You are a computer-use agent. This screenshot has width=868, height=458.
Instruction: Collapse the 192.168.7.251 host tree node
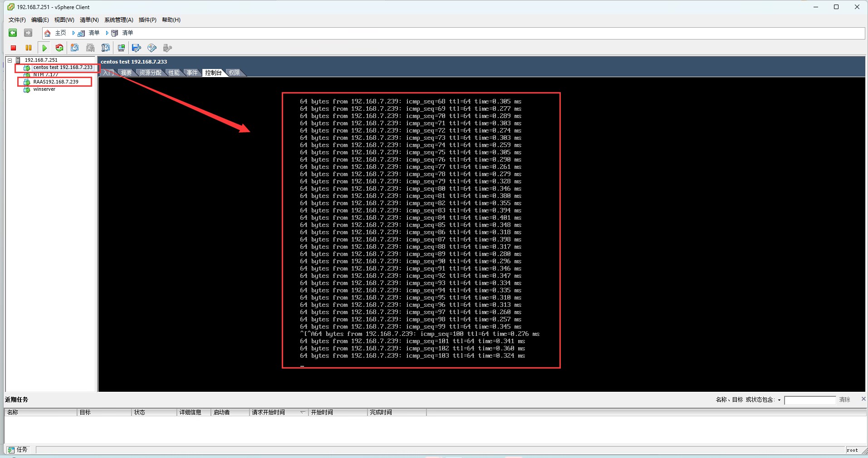click(10, 60)
